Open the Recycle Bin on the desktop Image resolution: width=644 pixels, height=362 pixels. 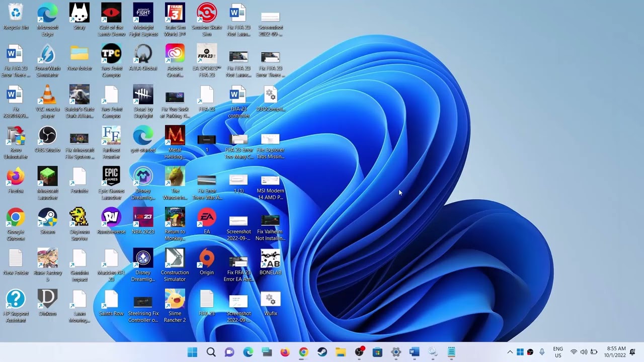pyautogui.click(x=16, y=17)
